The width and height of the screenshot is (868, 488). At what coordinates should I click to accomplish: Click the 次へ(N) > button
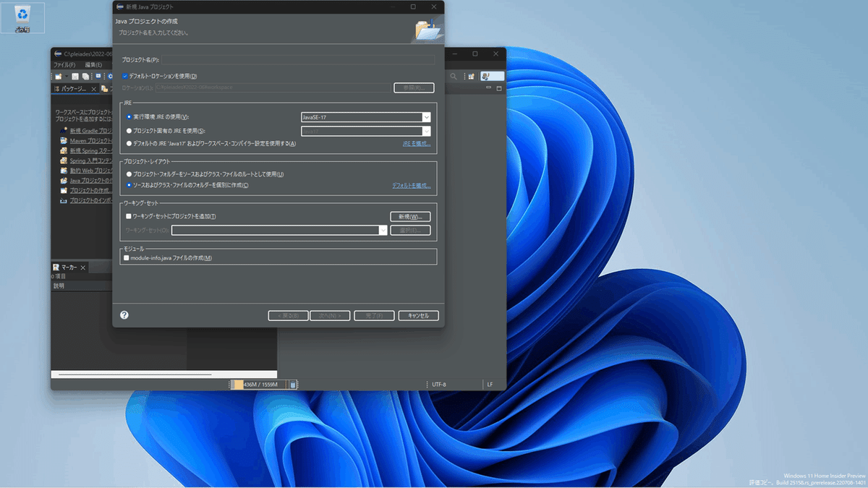pyautogui.click(x=331, y=315)
